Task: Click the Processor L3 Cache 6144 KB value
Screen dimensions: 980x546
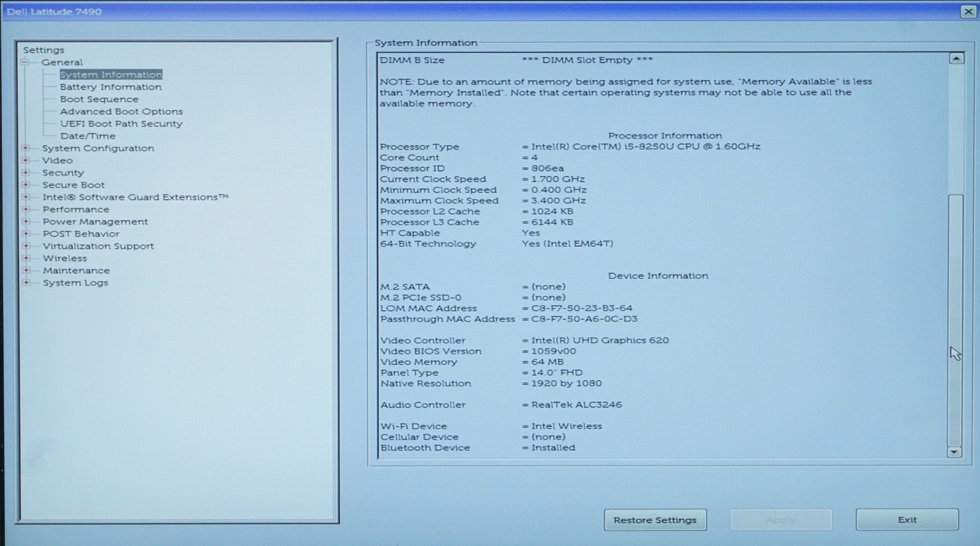Action: [x=552, y=222]
